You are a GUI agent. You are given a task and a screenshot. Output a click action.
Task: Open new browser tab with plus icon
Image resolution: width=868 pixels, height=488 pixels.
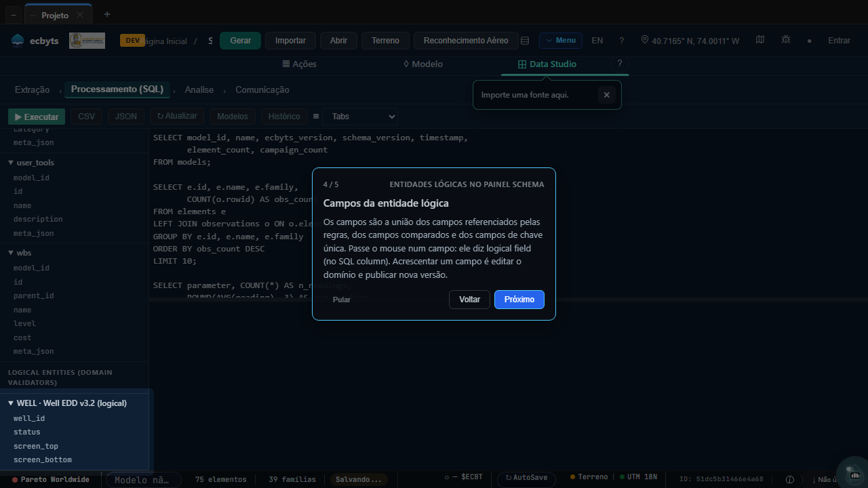tap(107, 14)
